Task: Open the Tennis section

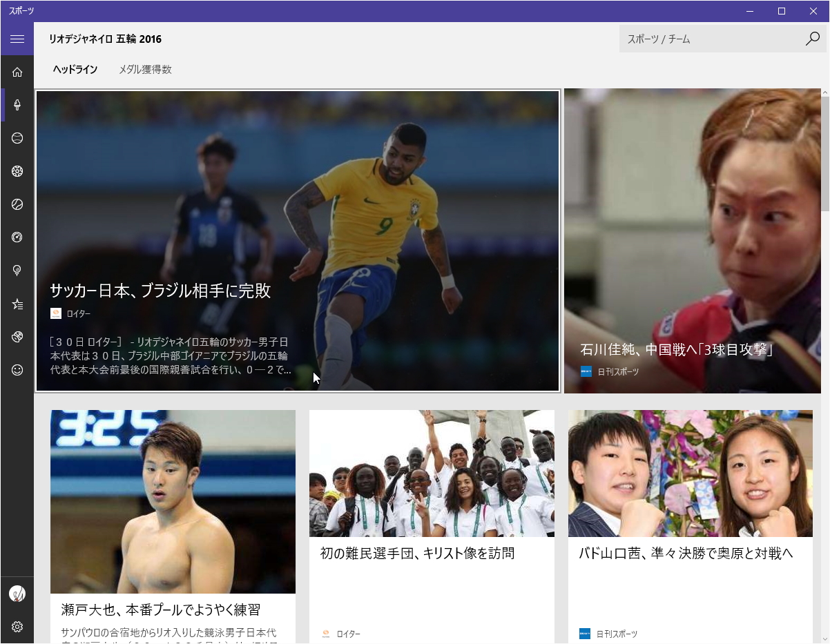Action: pos(17,204)
